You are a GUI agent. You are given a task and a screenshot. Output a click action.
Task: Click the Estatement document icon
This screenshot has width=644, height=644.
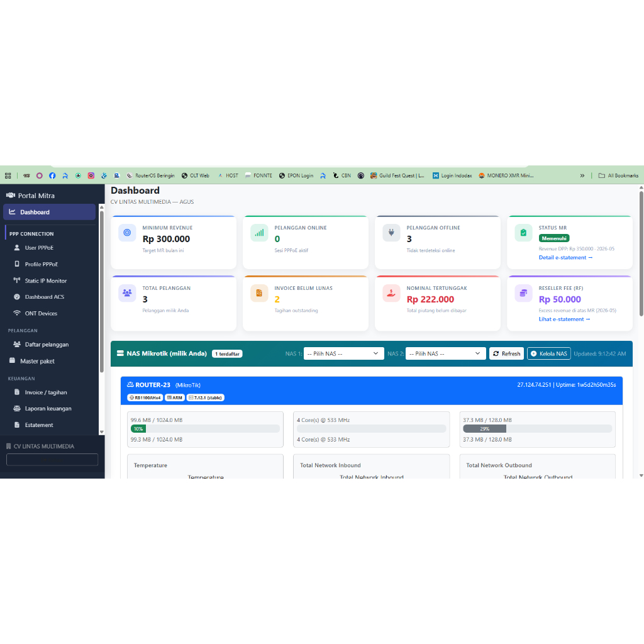[x=17, y=425]
